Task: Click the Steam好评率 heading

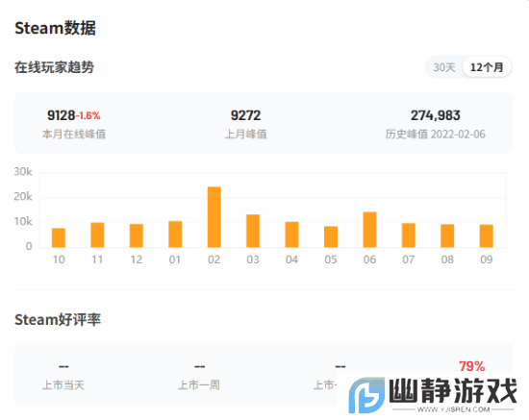Action: click(x=58, y=319)
